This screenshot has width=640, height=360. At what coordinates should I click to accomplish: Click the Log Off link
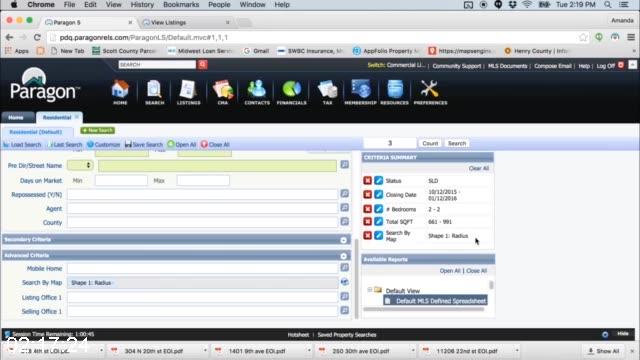[605, 66]
